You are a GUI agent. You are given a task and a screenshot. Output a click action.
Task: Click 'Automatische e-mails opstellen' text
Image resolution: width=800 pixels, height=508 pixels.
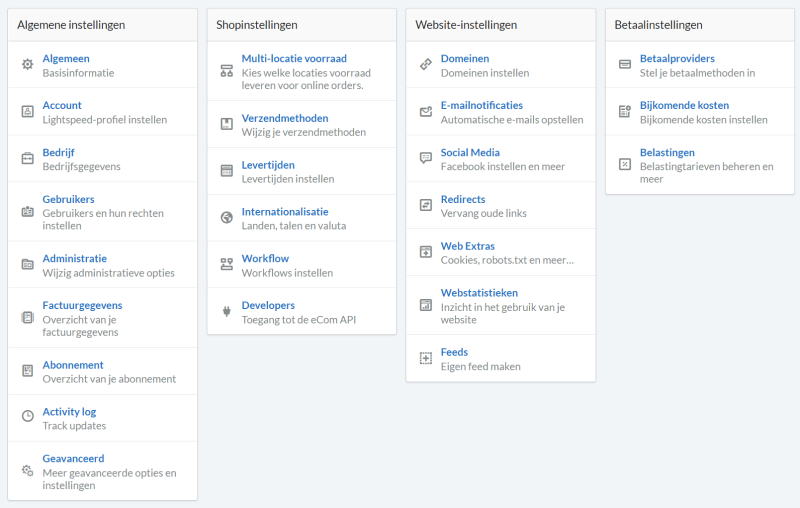click(x=512, y=120)
